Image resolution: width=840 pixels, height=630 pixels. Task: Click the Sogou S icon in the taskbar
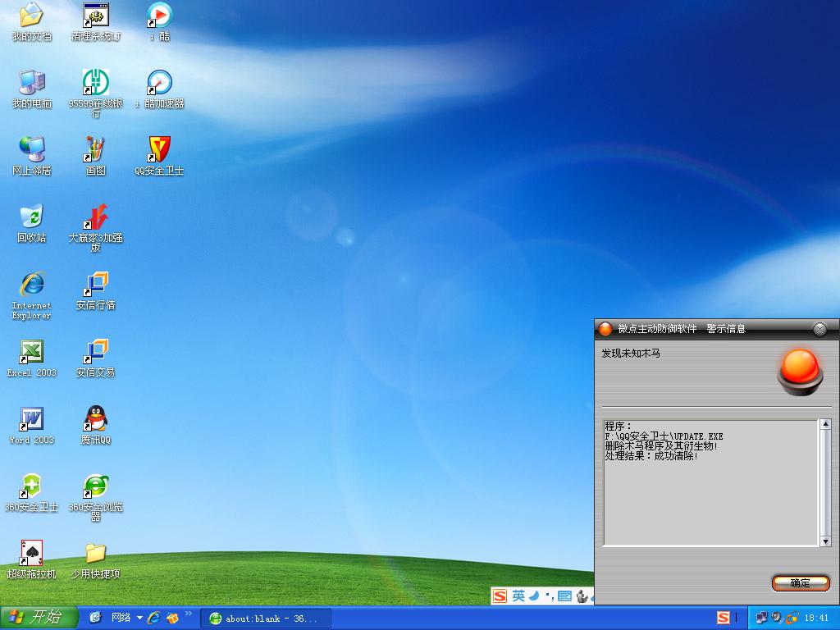tap(724, 618)
